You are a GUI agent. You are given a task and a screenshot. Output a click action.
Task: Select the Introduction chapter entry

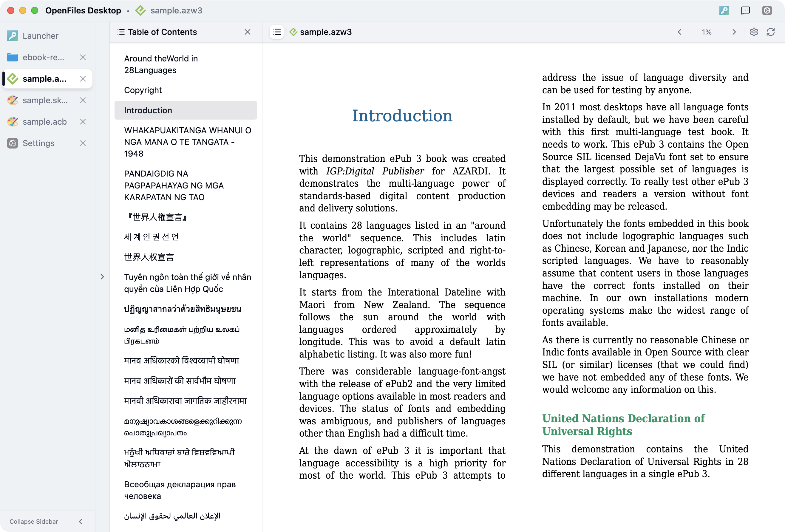point(186,110)
